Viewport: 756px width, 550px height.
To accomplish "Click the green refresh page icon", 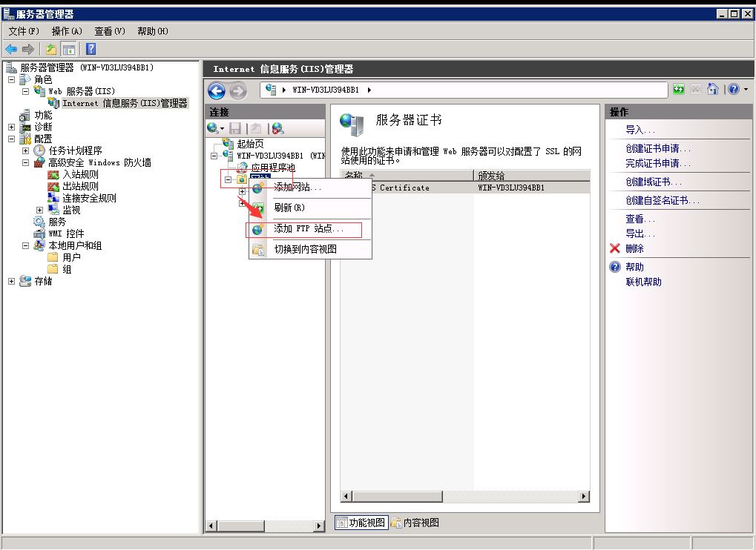I will (679, 89).
